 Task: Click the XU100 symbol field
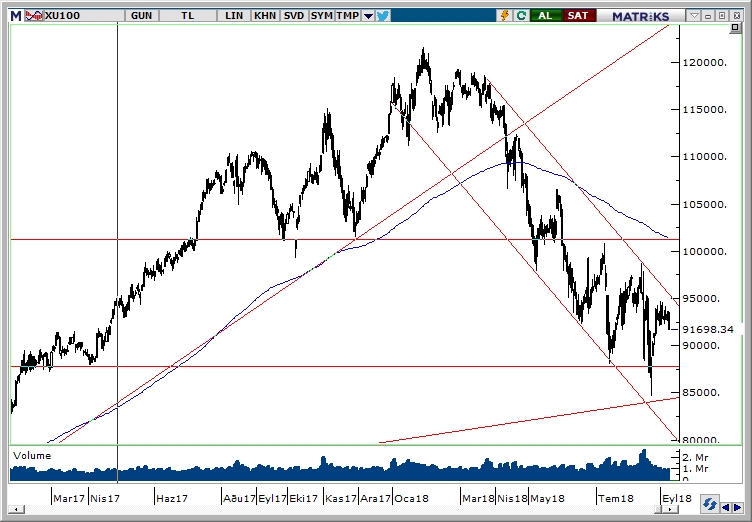coord(84,16)
